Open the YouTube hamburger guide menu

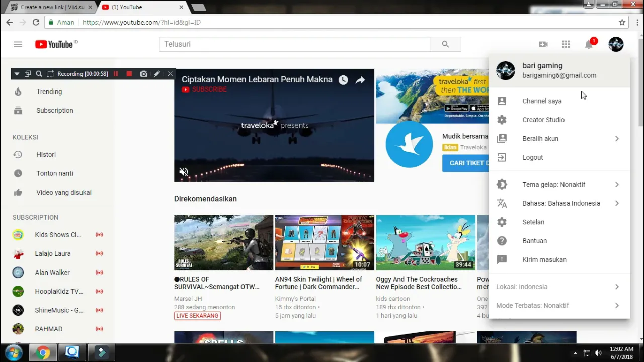(x=18, y=44)
